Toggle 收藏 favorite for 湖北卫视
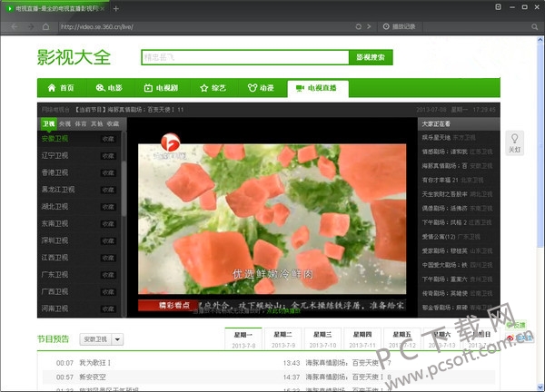545x392 pixels. point(108,207)
